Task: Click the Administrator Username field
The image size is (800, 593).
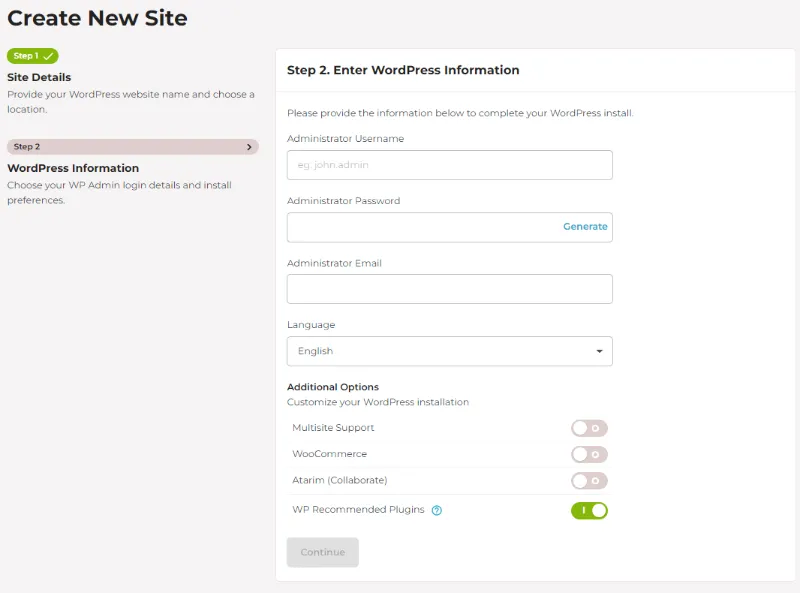Action: coord(449,164)
